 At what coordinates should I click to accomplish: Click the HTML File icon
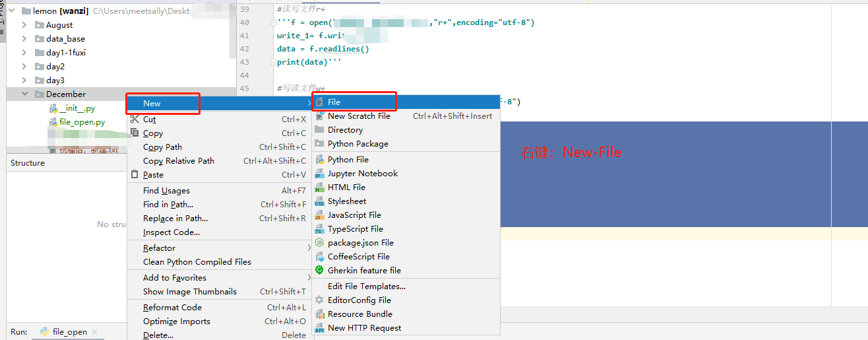(319, 187)
